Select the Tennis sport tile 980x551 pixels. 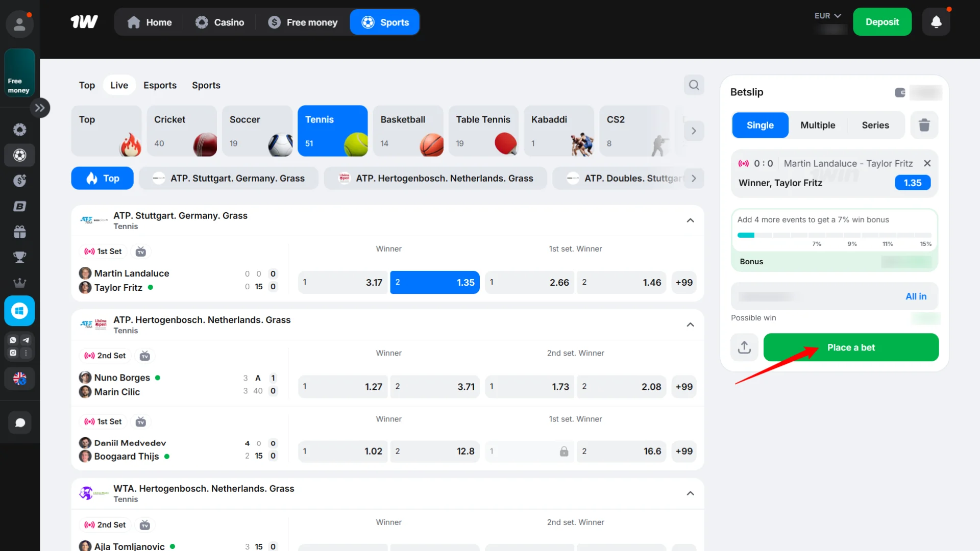coord(333,131)
